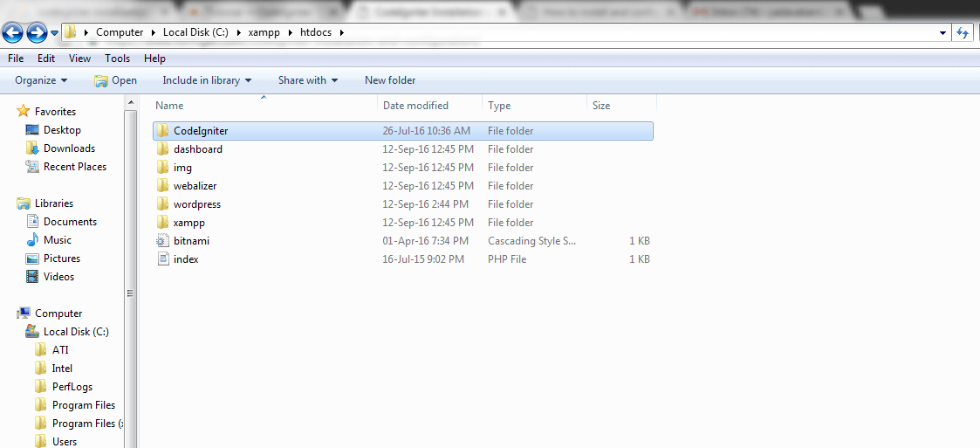This screenshot has width=980, height=448.
Task: Select the xampp folder icon in file list
Action: click(x=163, y=222)
